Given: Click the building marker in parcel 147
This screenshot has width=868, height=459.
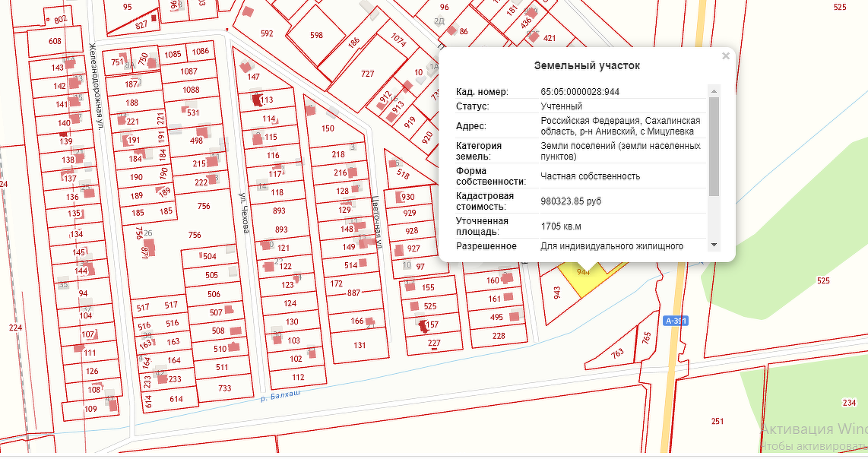Looking at the screenshot, I should coord(245,67).
